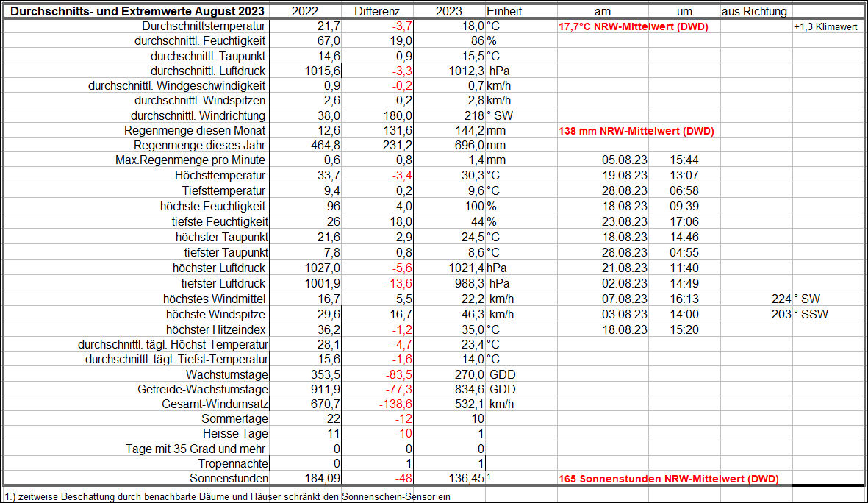The height and width of the screenshot is (503, 868).
Task: Click the 'tiefster Taupunkt' label
Action: click(x=226, y=253)
